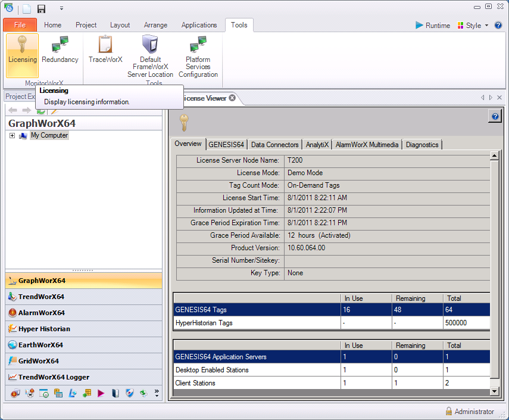Click the blue help icon in License Viewer
509x420 pixels.
494,116
